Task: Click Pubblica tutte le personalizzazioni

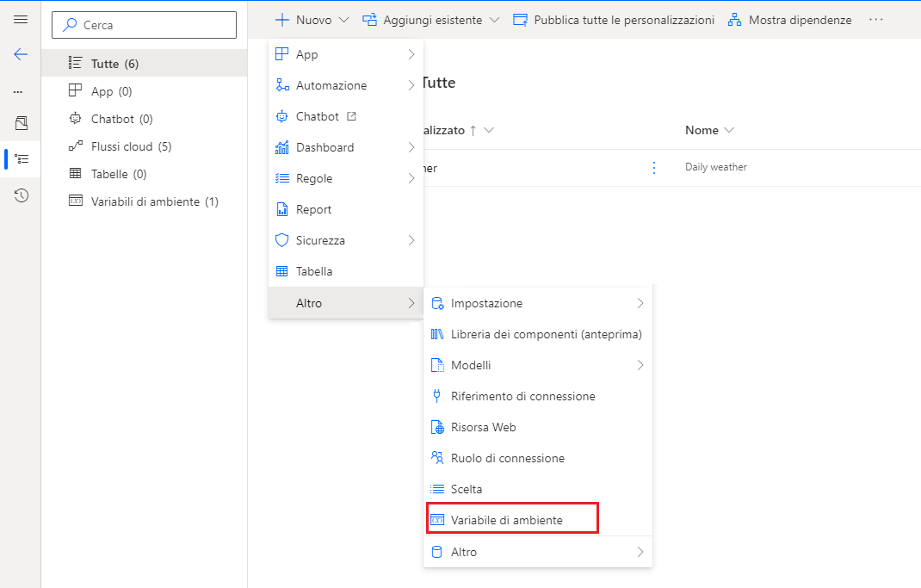Action: coord(613,19)
